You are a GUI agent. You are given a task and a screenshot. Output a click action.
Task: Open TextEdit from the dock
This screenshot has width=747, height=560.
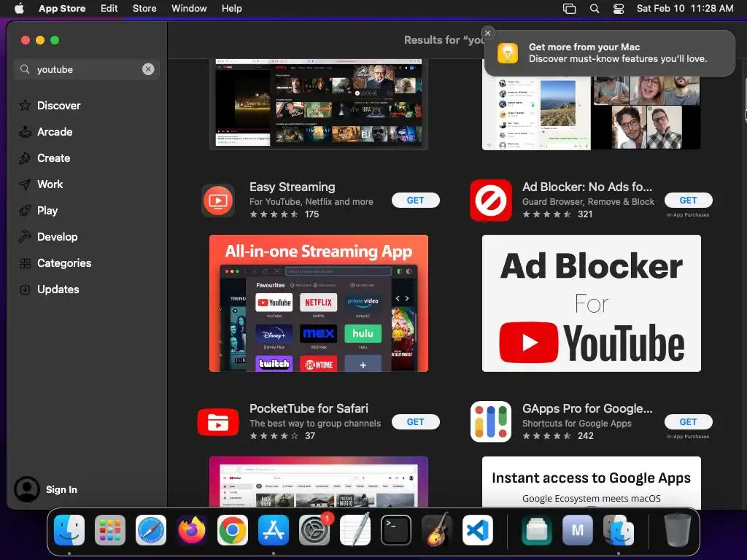point(355,530)
